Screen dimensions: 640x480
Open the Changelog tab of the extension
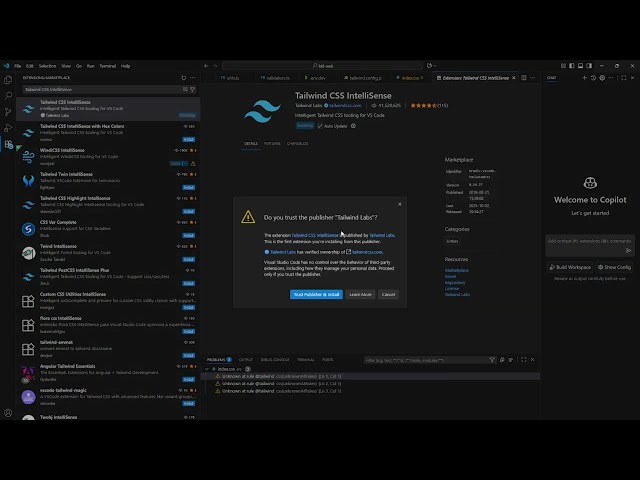click(298, 144)
